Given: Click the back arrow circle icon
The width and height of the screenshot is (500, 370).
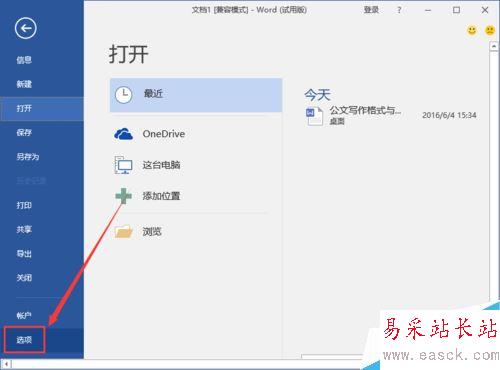Looking at the screenshot, I should [26, 28].
